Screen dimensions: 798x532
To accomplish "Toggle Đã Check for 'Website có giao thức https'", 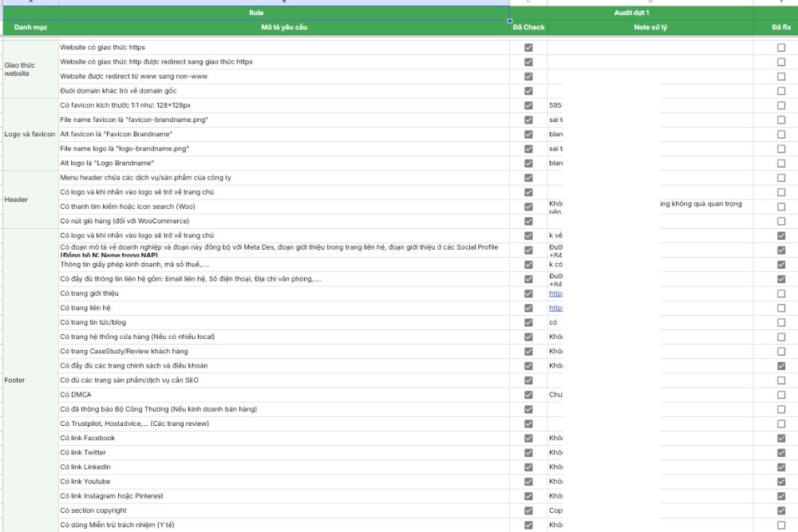I will tap(528, 47).
